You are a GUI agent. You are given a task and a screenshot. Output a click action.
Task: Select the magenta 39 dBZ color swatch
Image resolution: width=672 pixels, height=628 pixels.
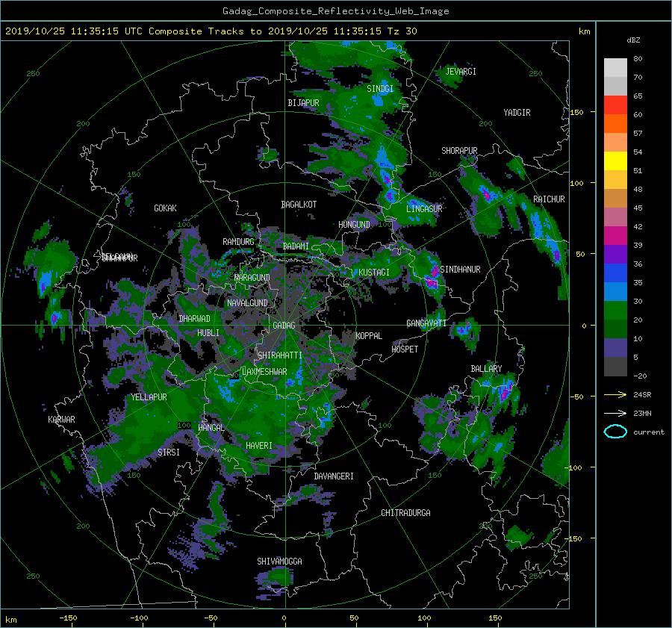(x=615, y=236)
